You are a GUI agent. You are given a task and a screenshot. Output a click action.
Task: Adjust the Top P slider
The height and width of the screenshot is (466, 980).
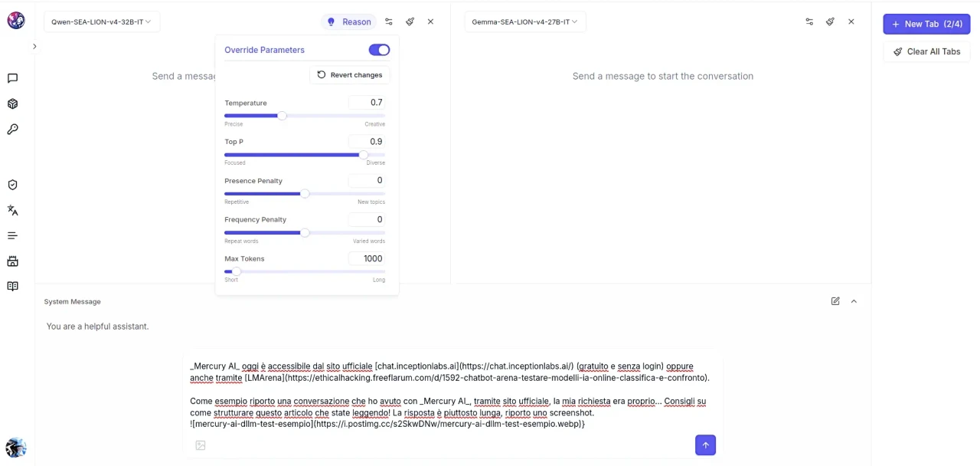point(305,155)
